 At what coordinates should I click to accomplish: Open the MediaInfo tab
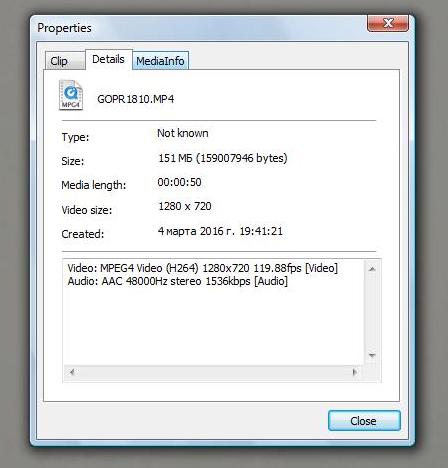160,61
